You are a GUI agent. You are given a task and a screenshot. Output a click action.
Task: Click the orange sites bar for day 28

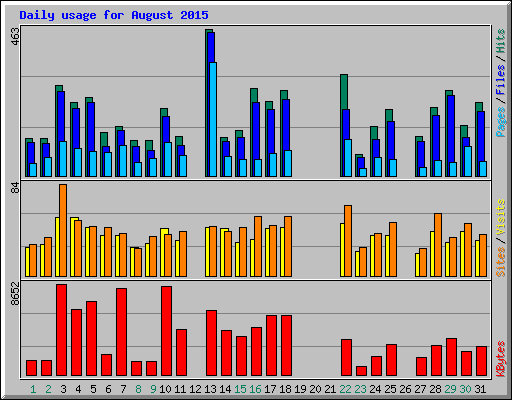pyautogui.click(x=438, y=245)
